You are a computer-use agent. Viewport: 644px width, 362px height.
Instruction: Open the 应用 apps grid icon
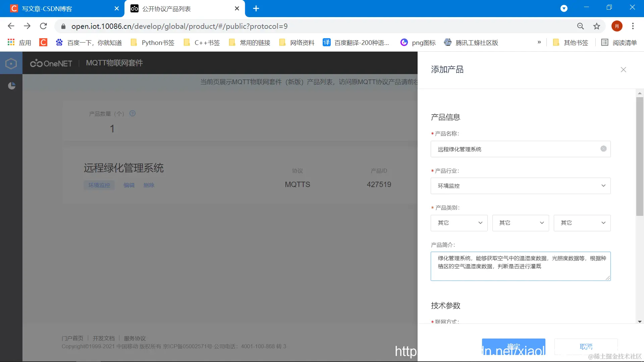pyautogui.click(x=11, y=43)
